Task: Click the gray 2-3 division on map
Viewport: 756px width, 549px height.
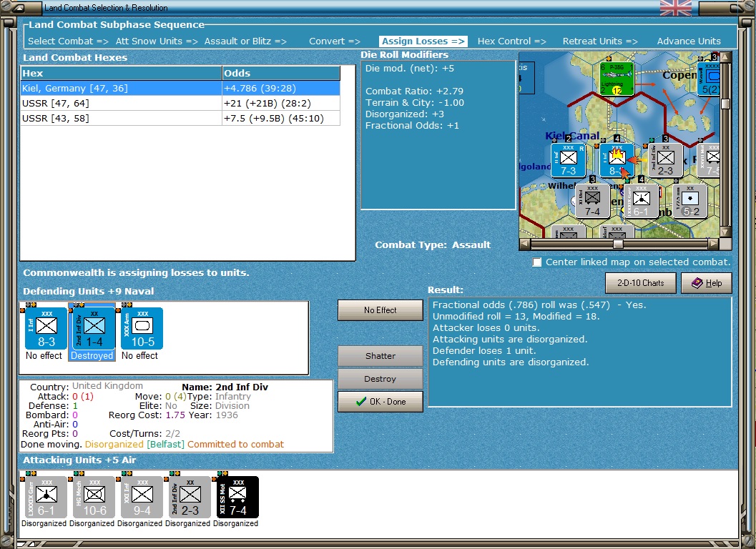Action: point(665,161)
